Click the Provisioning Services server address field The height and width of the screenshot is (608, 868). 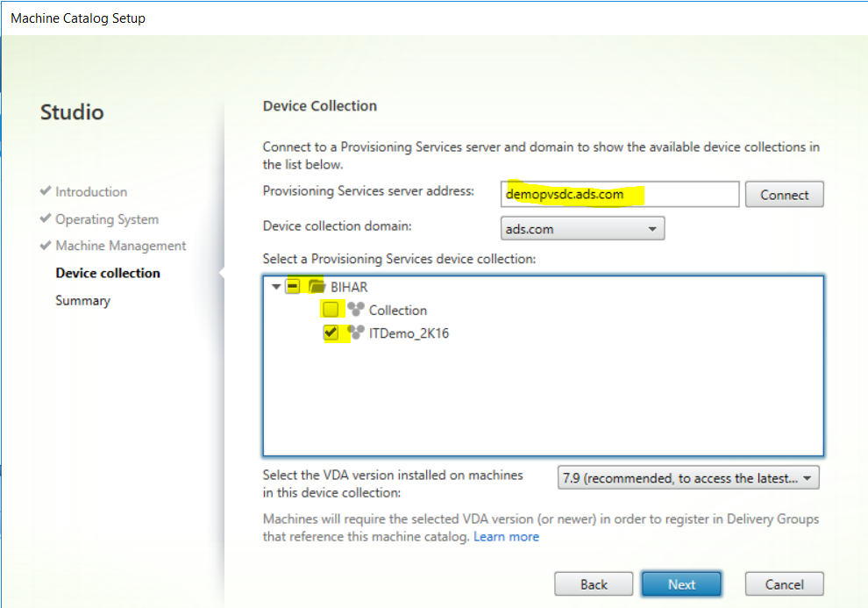[x=620, y=195]
